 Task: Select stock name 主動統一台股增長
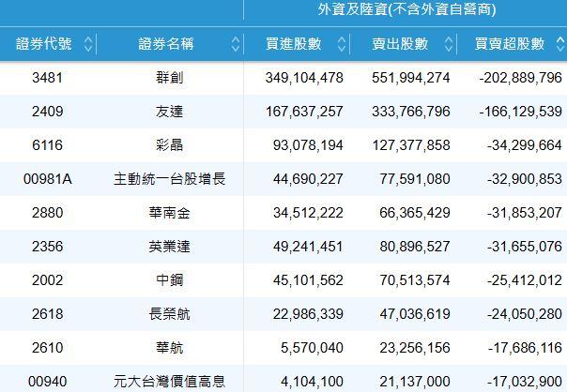(170, 179)
